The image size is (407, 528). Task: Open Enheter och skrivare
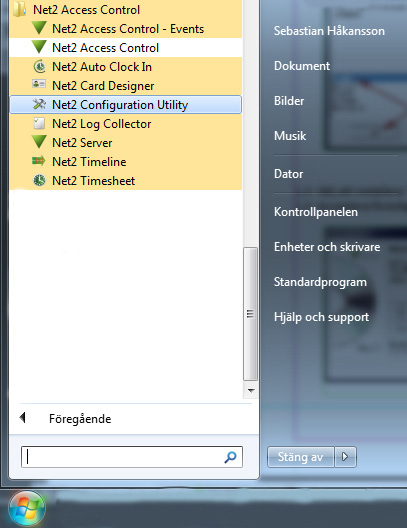click(x=327, y=247)
